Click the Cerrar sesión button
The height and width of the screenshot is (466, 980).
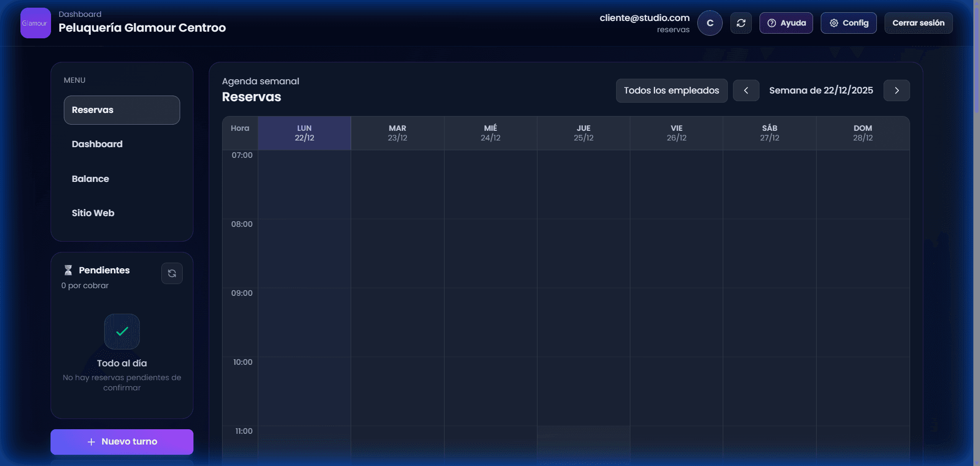918,22
